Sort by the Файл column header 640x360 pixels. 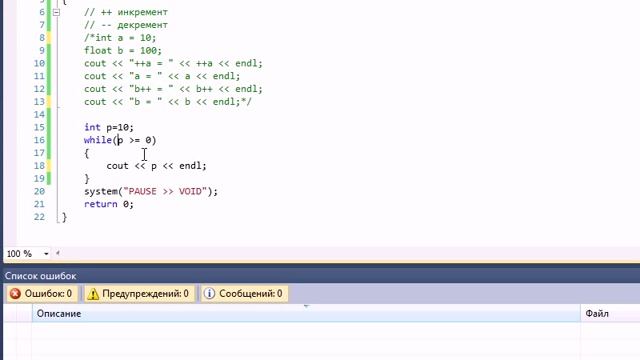[x=610, y=313]
